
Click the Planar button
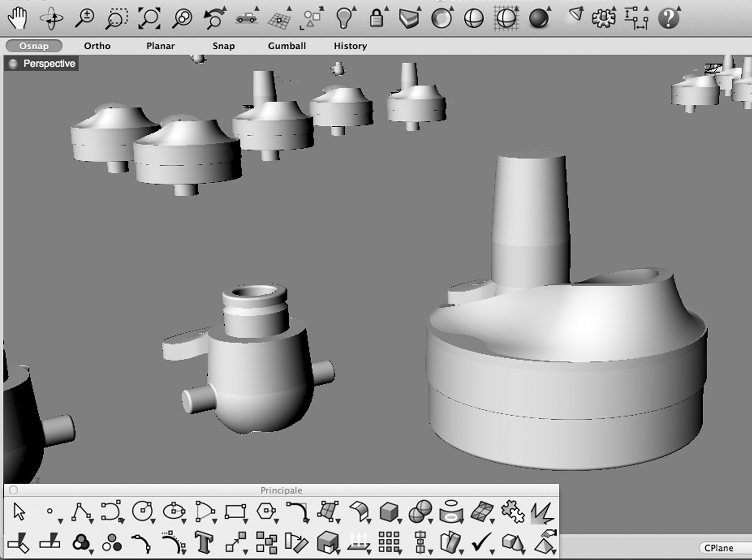pos(160,46)
